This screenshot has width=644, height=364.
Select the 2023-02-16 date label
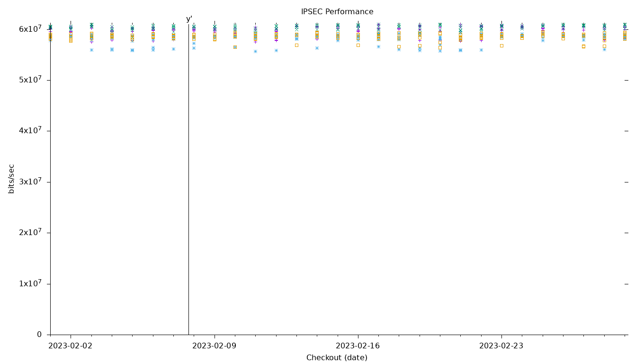point(358,346)
